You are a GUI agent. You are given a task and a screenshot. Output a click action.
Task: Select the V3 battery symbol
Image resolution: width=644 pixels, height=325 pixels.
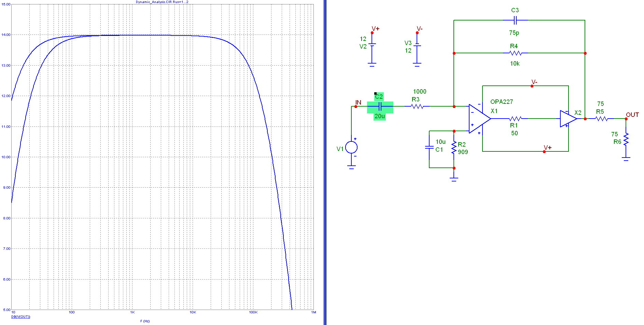(417, 45)
